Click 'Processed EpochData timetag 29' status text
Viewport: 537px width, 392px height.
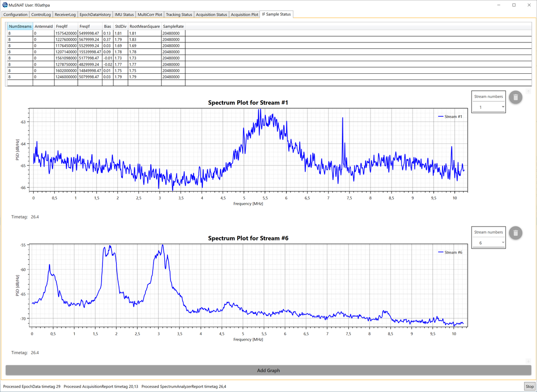(32, 386)
